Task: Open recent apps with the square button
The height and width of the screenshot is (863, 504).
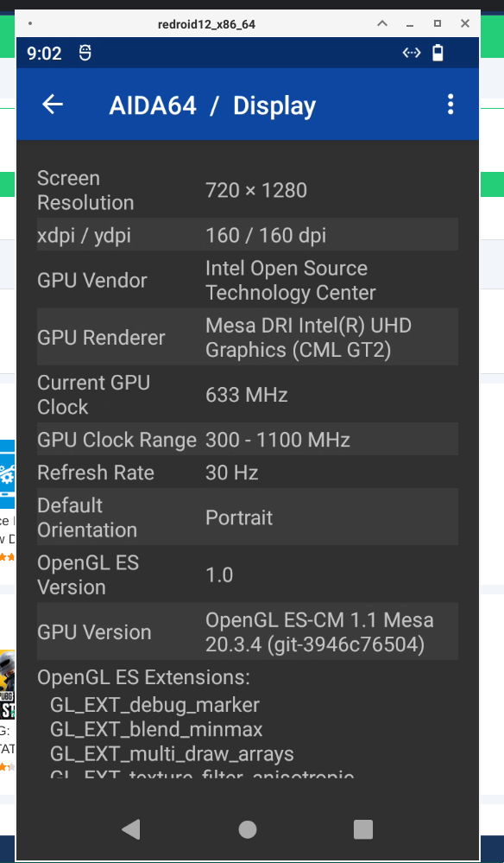Action: [362, 828]
